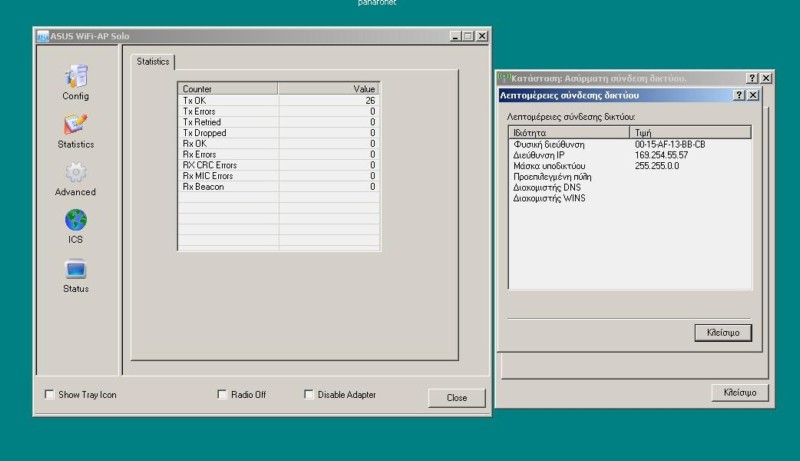Enable the Show Tray Icon checkbox
This screenshot has width=800, height=461.
(49, 394)
